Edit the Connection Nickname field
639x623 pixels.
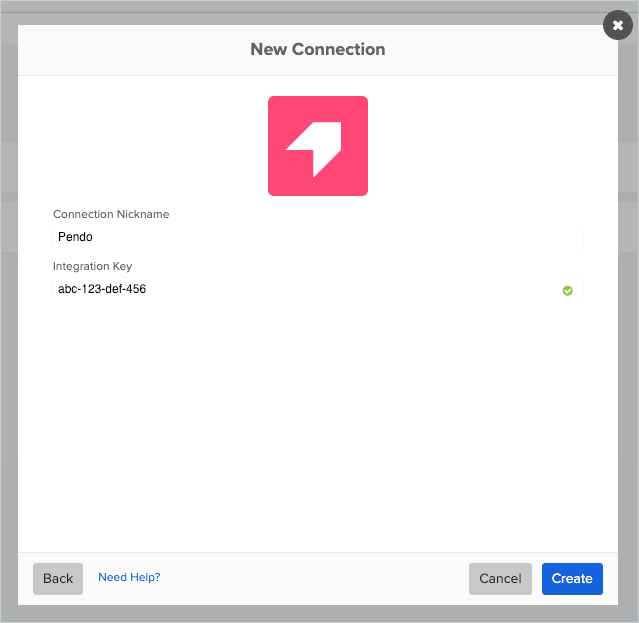318,237
